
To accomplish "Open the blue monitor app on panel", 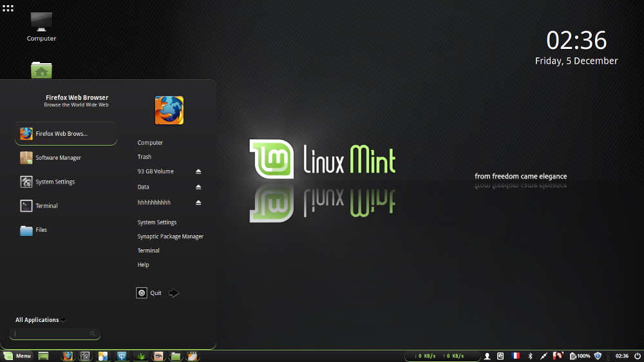I will tap(122, 356).
